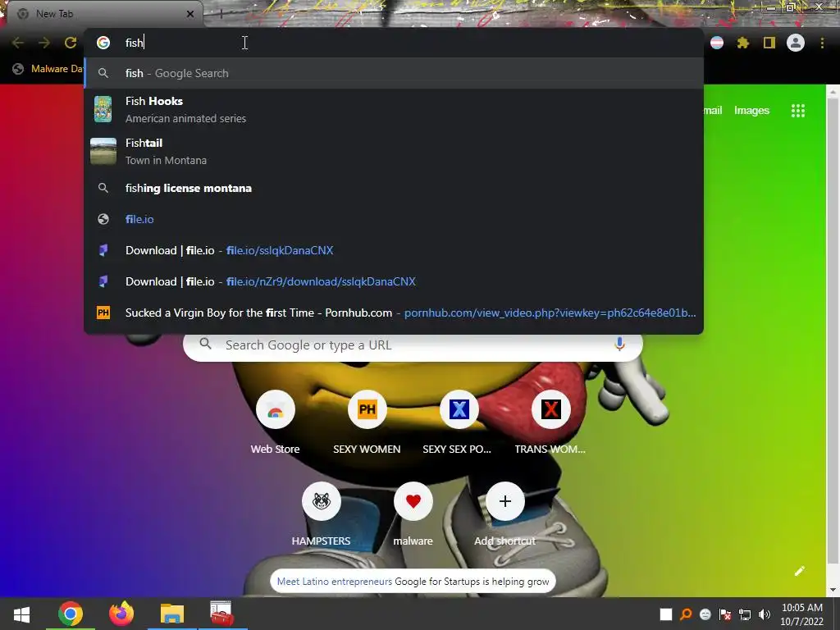Open the malware heart shortcut
Image resolution: width=840 pixels, height=630 pixels.
[413, 514]
